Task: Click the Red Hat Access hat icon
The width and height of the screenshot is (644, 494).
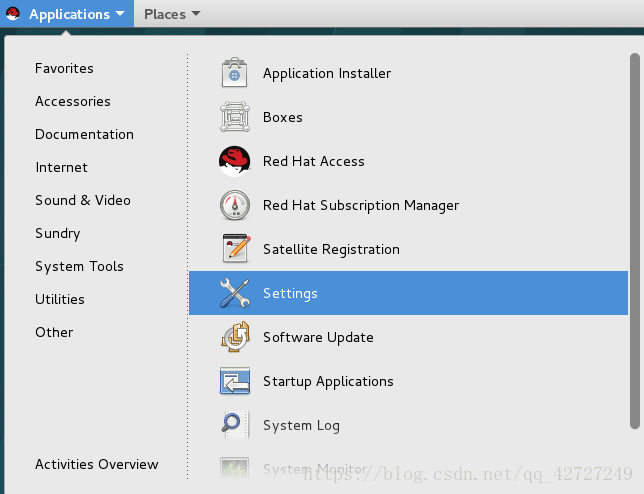Action: coord(235,161)
